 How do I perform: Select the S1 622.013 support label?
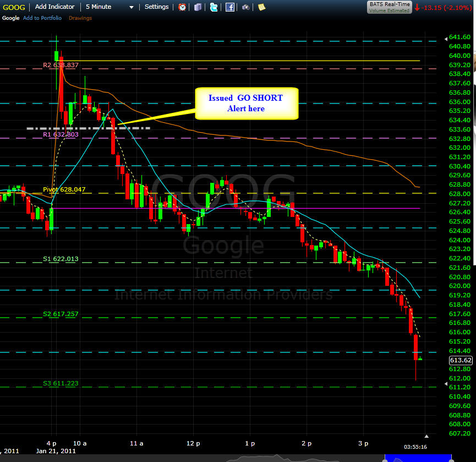61,259
